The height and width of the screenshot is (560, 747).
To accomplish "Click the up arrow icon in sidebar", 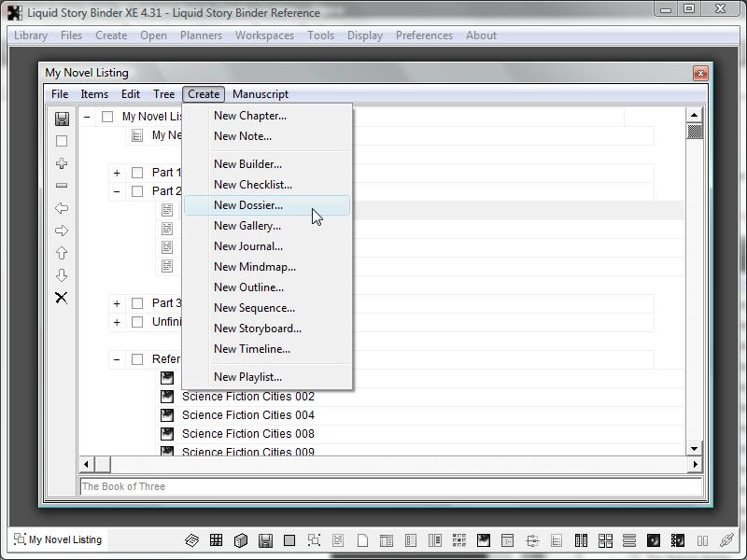I will (62, 253).
